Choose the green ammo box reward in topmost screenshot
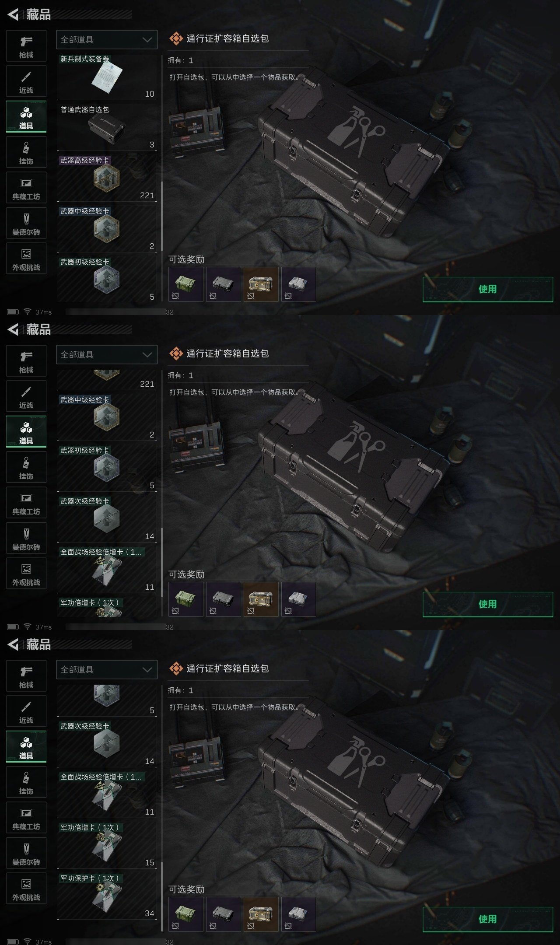The image size is (560, 945). tap(186, 284)
